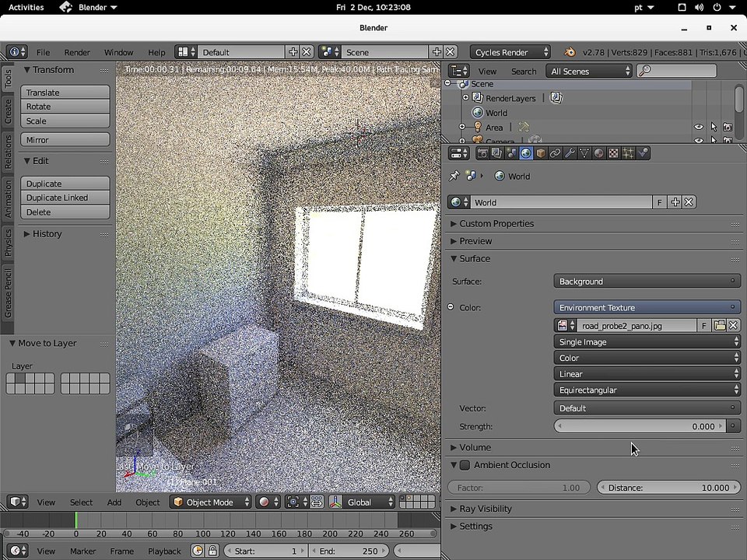Image resolution: width=747 pixels, height=560 pixels.
Task: Switch to the Create tab in tool shelf
Action: pyautogui.click(x=8, y=112)
